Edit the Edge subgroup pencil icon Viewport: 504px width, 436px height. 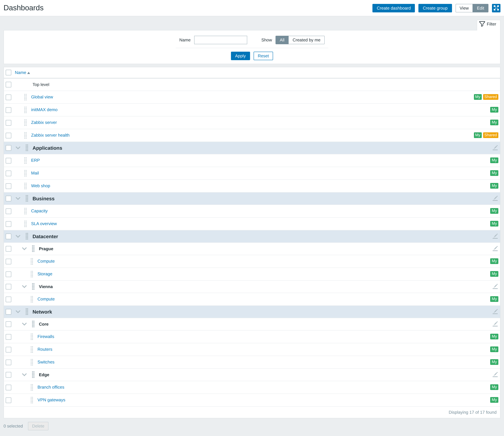[495, 375]
